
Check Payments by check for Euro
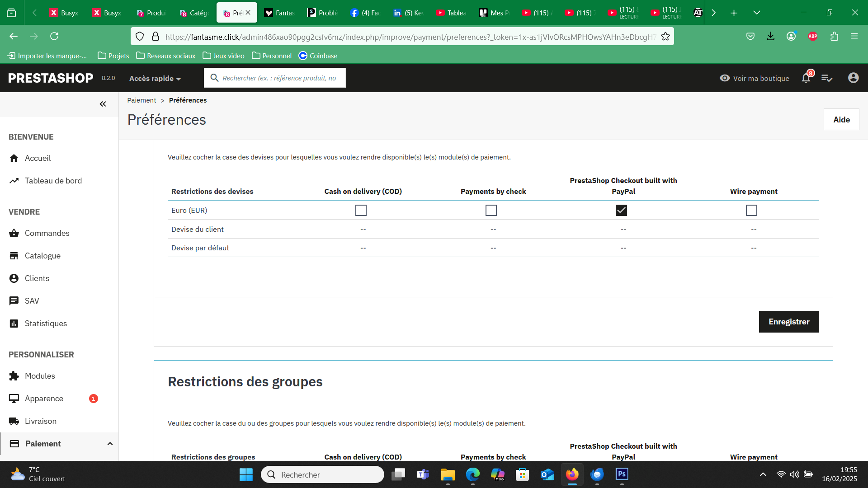[491, 211]
